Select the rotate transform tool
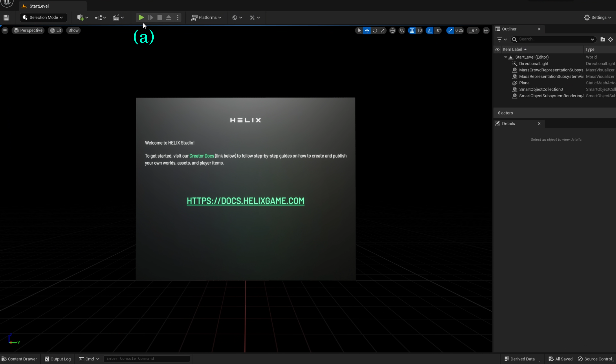The image size is (616, 364). click(375, 30)
